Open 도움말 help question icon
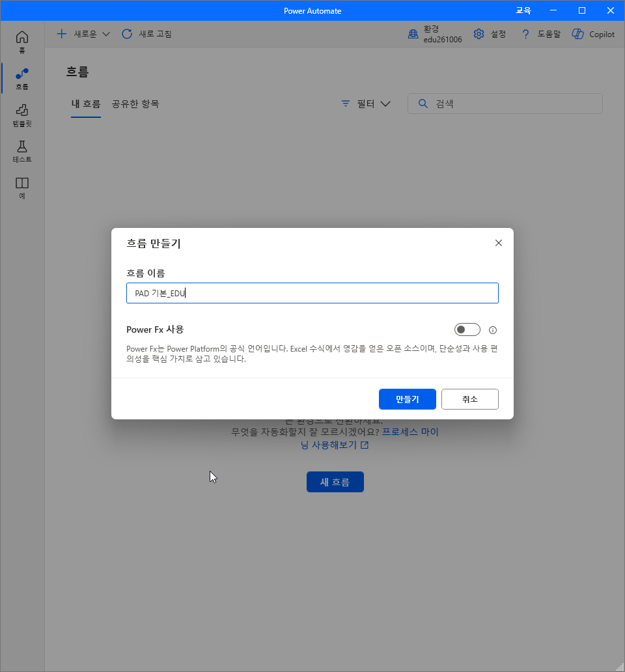The height and width of the screenshot is (672, 625). (525, 35)
